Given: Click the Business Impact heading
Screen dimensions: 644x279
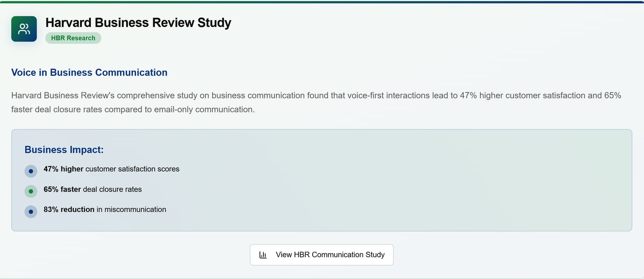Looking at the screenshot, I should coord(64,150).
